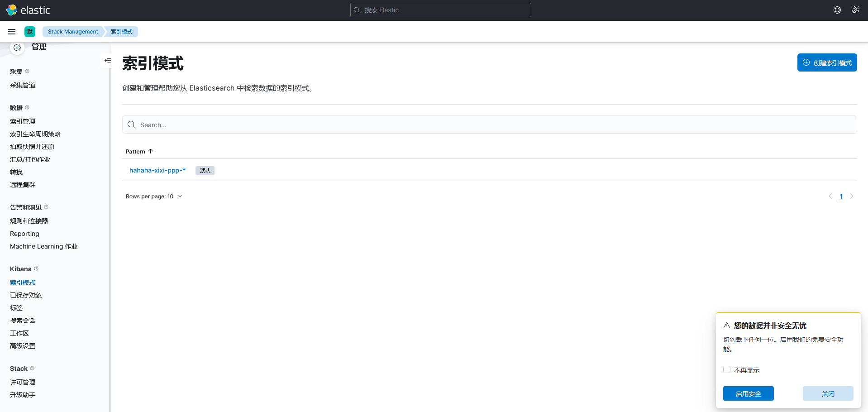Go to the next page arrow
868x412 pixels.
coord(851,196)
